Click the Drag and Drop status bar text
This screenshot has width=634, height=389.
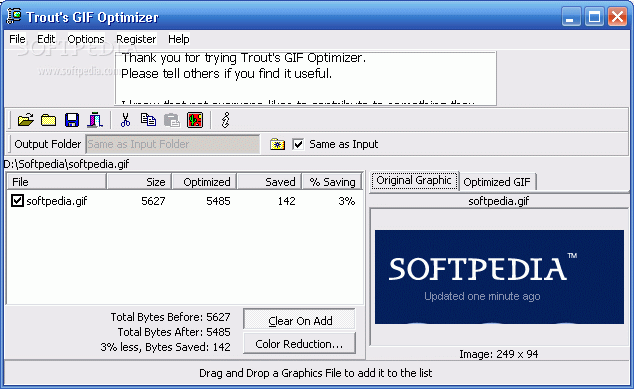pyautogui.click(x=315, y=373)
